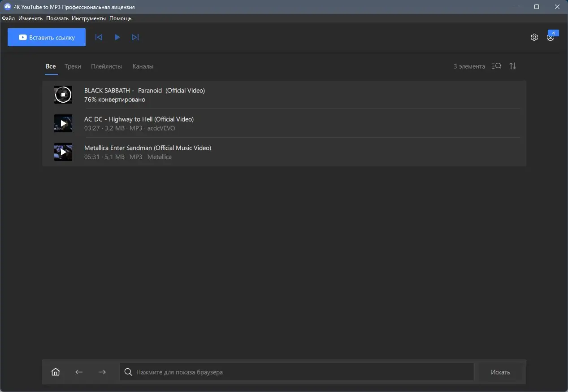Viewport: 568px width, 392px height.
Task: Select the Metallica Enter Sandman title
Action: tap(147, 148)
